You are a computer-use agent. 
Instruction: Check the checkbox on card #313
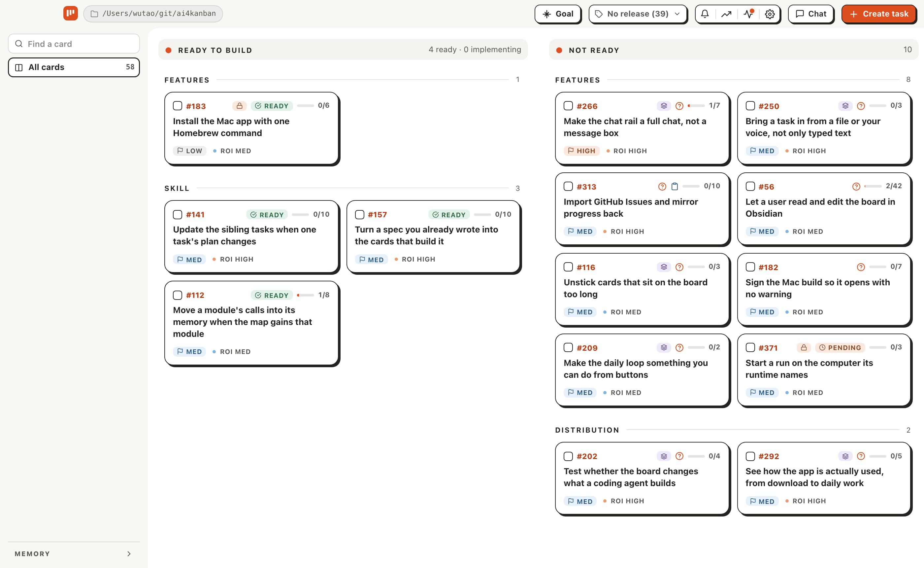pos(568,187)
